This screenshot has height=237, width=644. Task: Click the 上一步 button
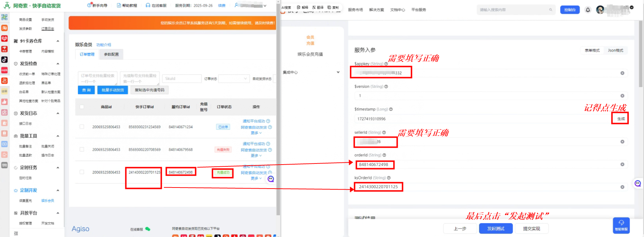(460, 228)
